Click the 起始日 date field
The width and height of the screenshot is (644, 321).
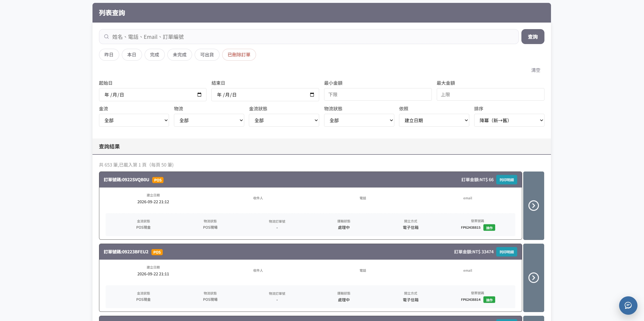click(x=153, y=95)
